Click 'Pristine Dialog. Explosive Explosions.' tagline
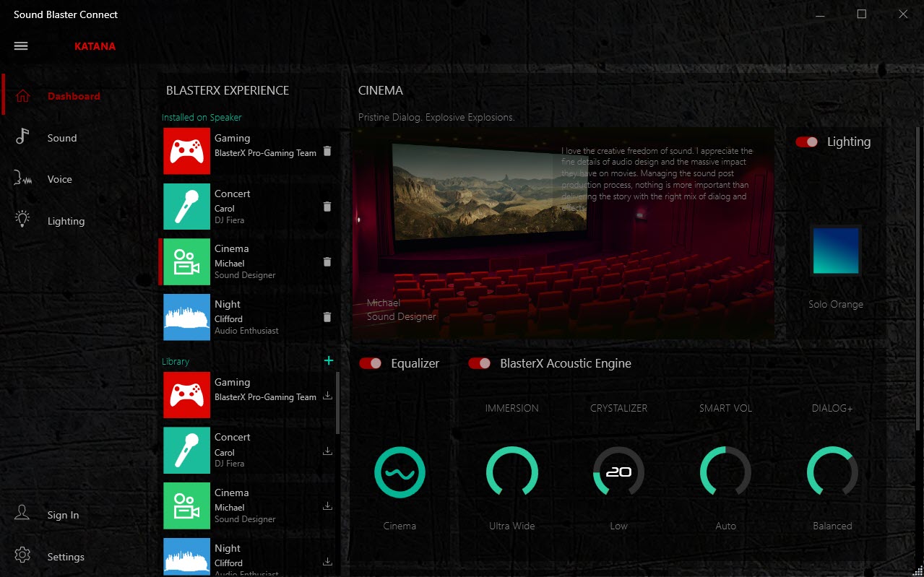This screenshot has width=924, height=577. point(436,117)
